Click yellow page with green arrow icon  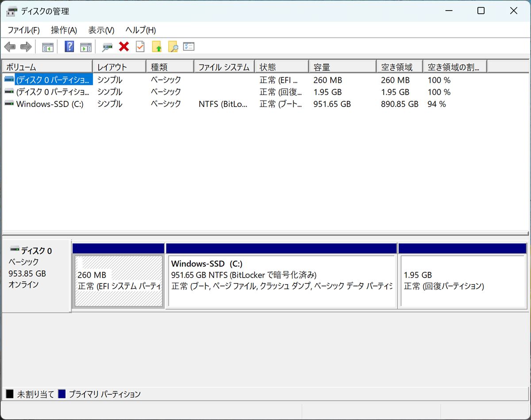pyautogui.click(x=157, y=47)
